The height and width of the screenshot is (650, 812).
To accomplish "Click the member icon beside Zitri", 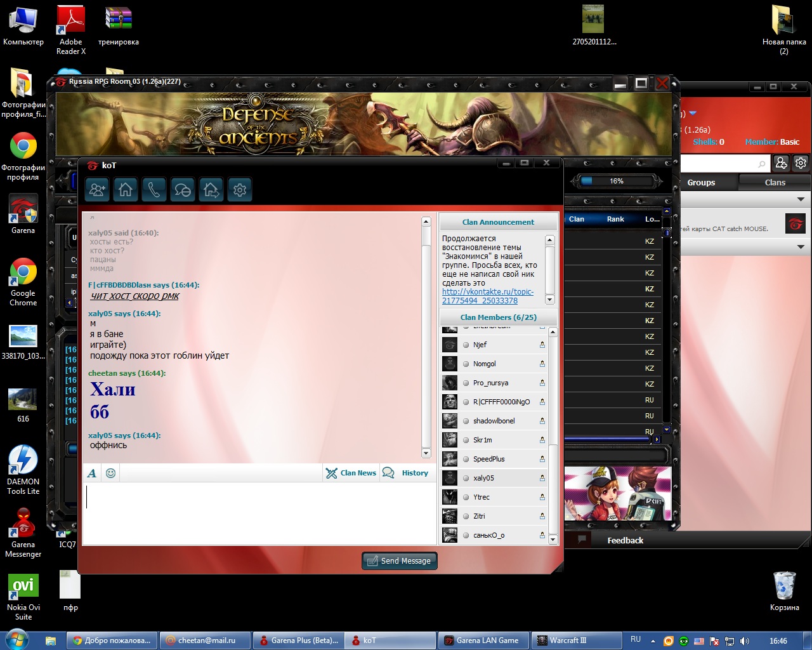I will [x=542, y=516].
